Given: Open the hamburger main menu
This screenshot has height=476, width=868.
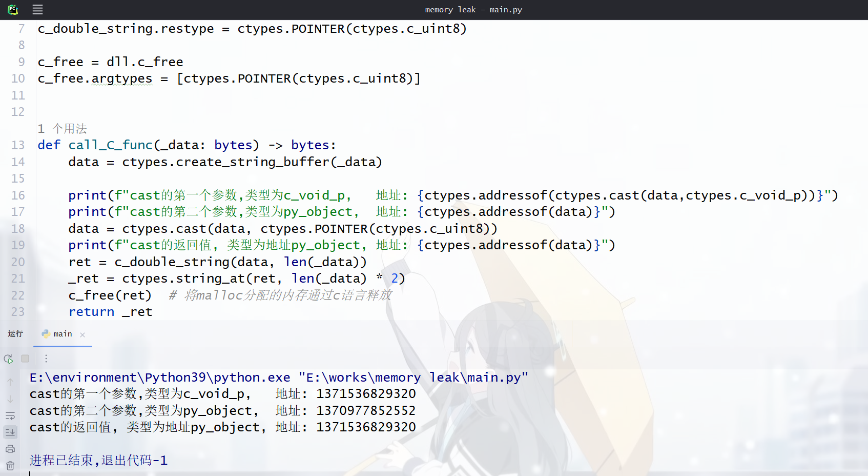Looking at the screenshot, I should tap(37, 9).
